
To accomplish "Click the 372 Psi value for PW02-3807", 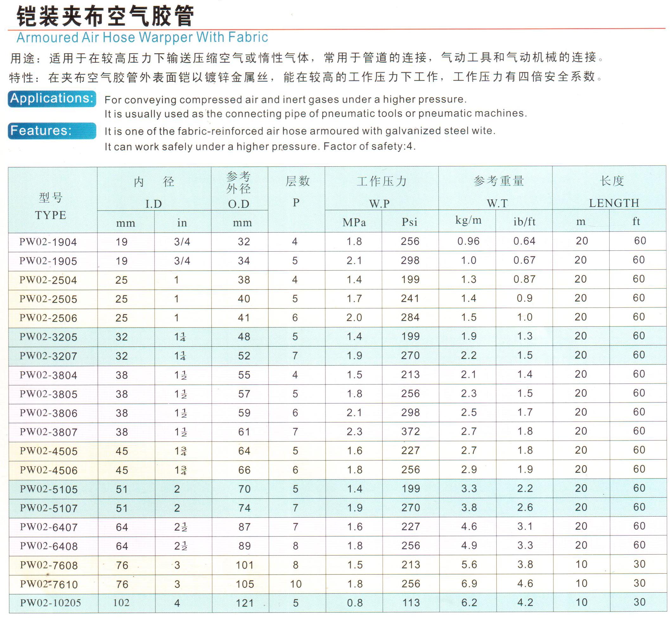I will 410,432.
